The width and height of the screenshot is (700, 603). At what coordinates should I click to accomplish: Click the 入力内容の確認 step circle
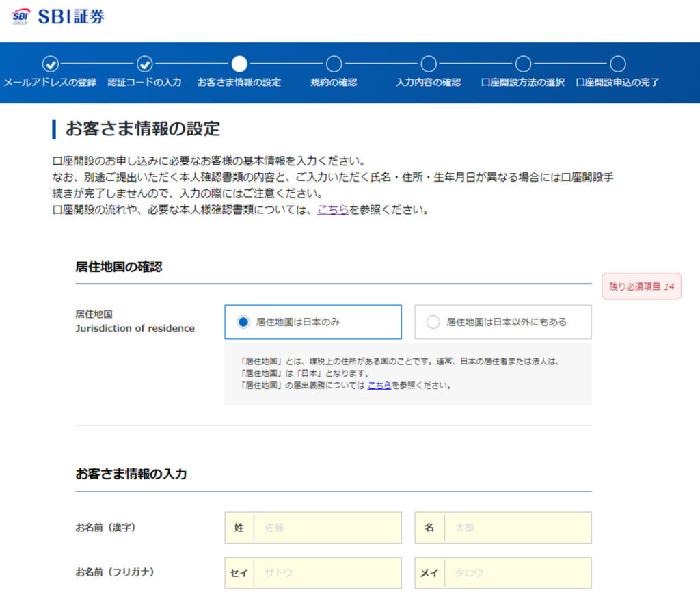429,64
